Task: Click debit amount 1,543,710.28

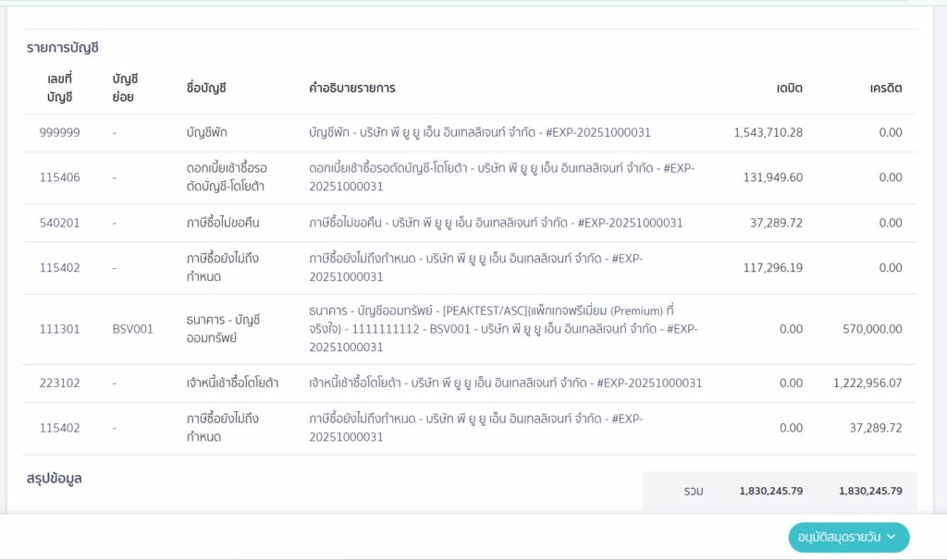Action: pyautogui.click(x=768, y=133)
